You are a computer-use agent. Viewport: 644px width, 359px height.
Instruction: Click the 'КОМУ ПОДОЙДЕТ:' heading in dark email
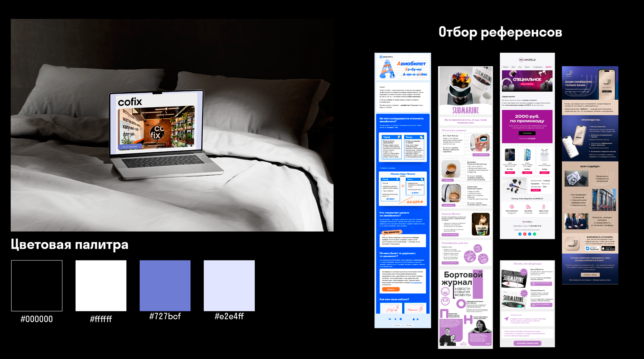[x=590, y=166]
